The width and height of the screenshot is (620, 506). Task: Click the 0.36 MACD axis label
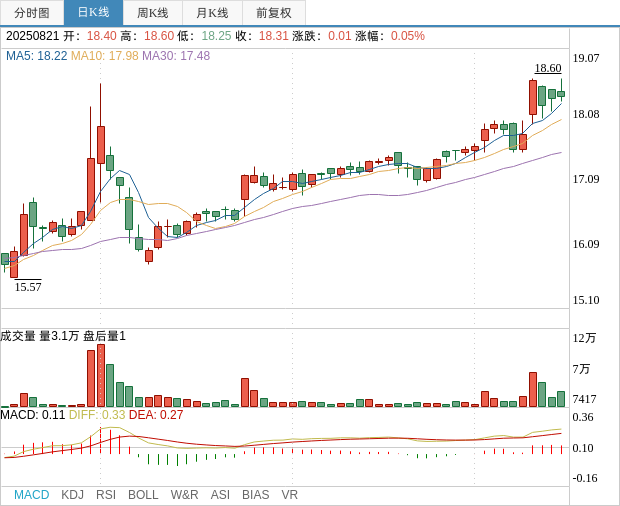[583, 417]
